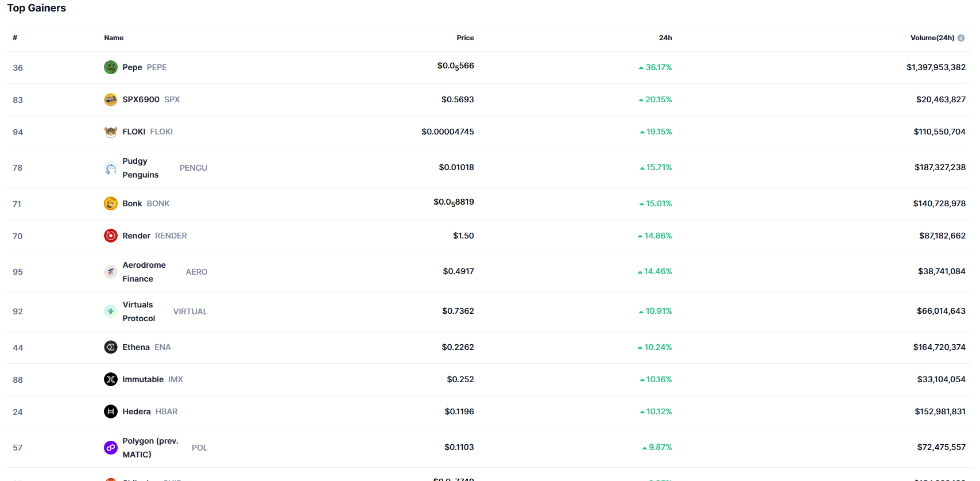Click the Volume(24h) info icon

tap(961, 38)
